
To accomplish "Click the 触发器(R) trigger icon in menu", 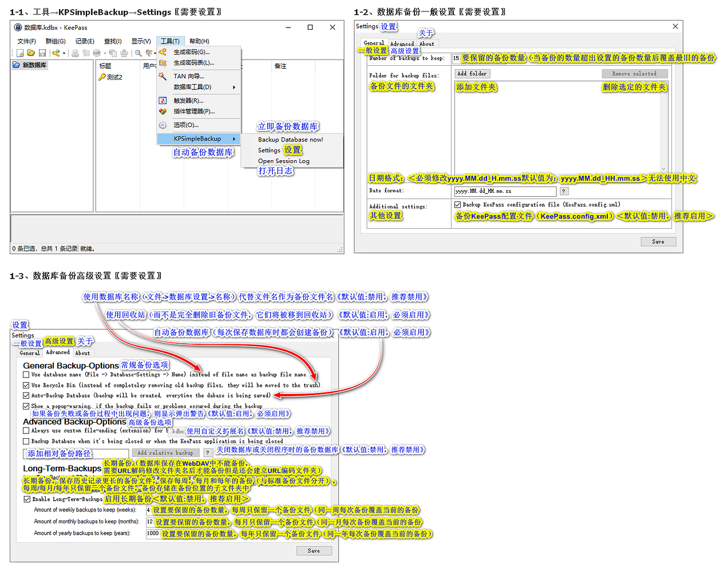I will [x=163, y=101].
